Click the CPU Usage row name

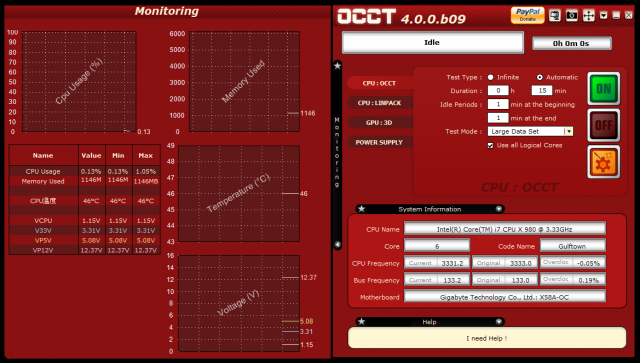click(43, 171)
